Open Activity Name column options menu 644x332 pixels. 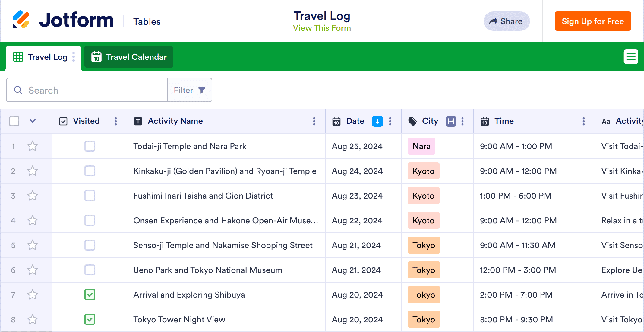314,121
